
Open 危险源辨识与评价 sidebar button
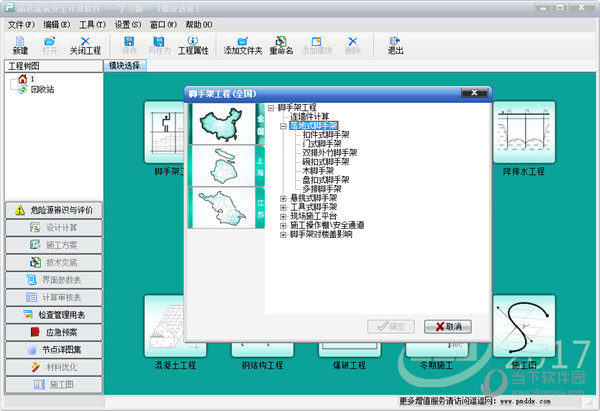[x=54, y=210]
